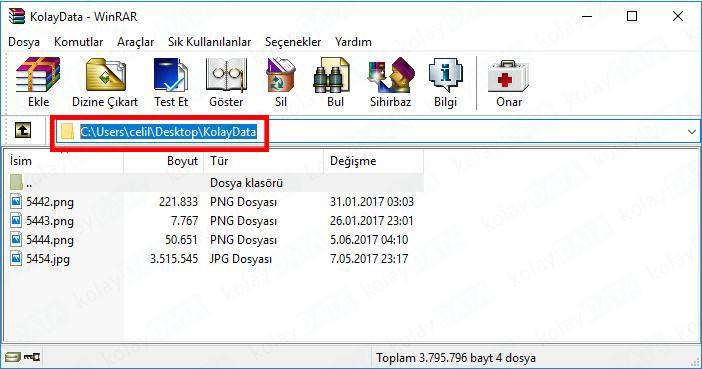Select the 5442.png file name

point(50,202)
